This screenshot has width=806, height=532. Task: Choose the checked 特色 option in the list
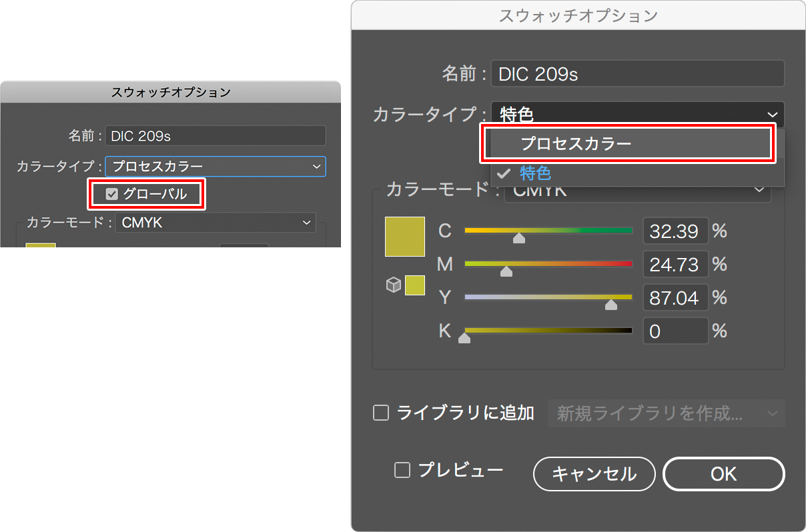[638, 173]
